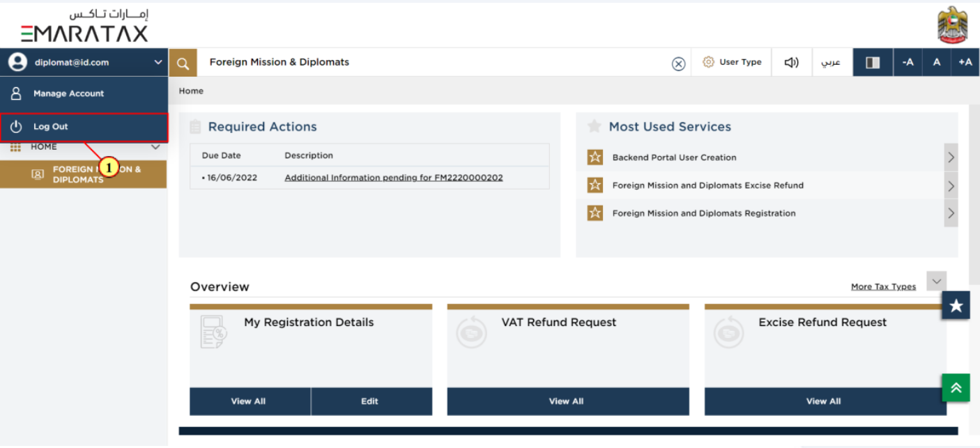Click the Manage Account person icon

[17, 93]
